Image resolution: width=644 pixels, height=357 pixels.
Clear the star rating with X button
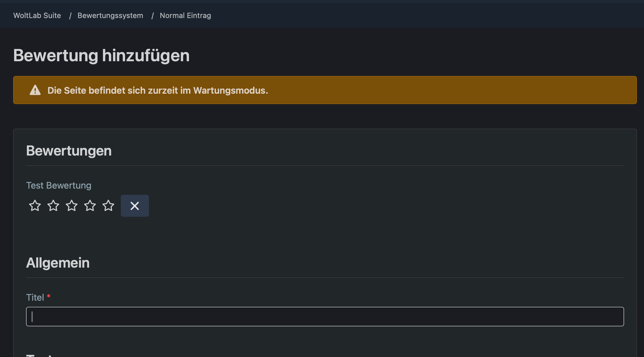tap(135, 206)
